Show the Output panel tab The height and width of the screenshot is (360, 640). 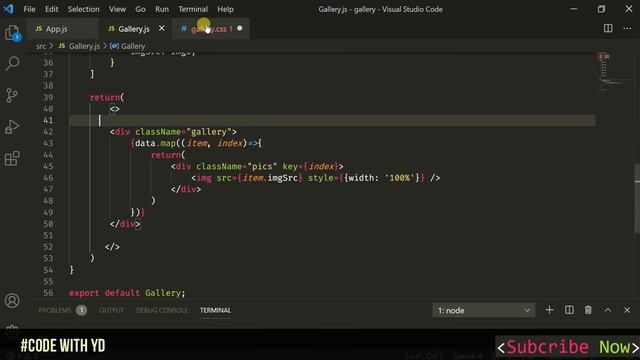[x=111, y=310]
